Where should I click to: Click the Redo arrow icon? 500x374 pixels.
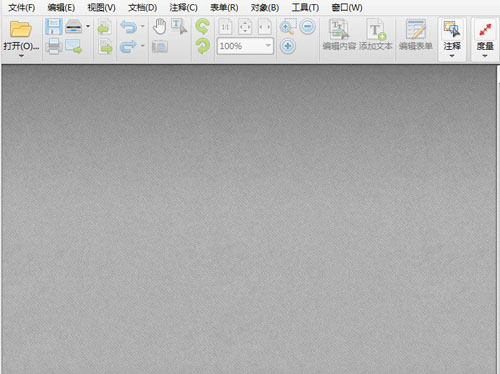click(128, 46)
